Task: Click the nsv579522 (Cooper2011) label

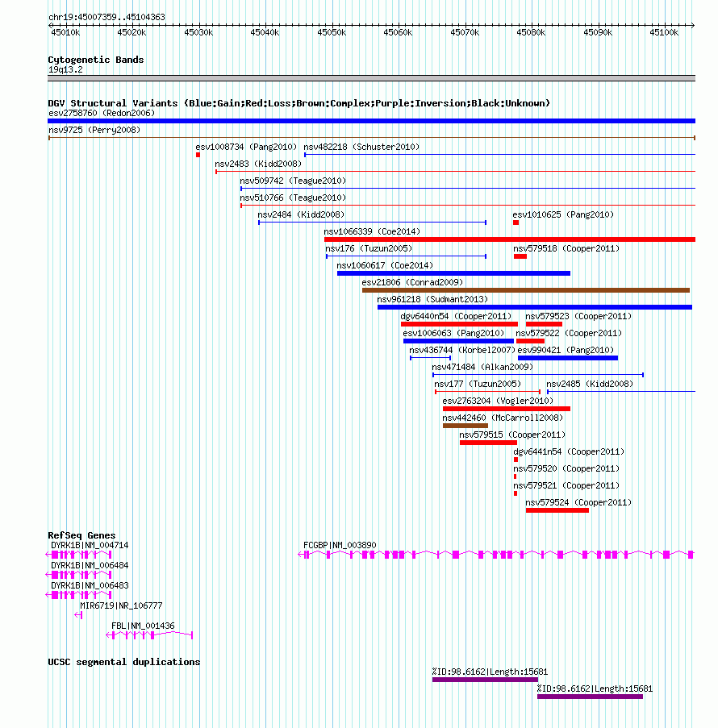Action: point(569,333)
